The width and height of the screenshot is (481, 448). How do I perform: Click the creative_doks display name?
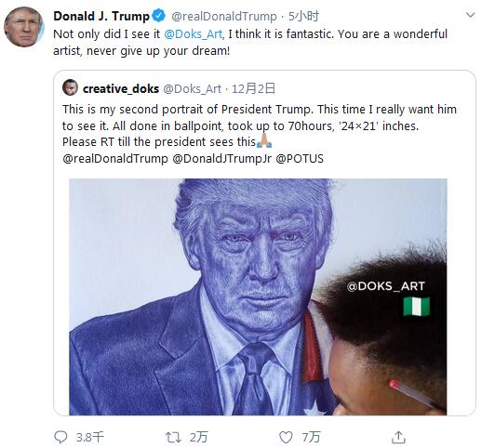(x=121, y=89)
